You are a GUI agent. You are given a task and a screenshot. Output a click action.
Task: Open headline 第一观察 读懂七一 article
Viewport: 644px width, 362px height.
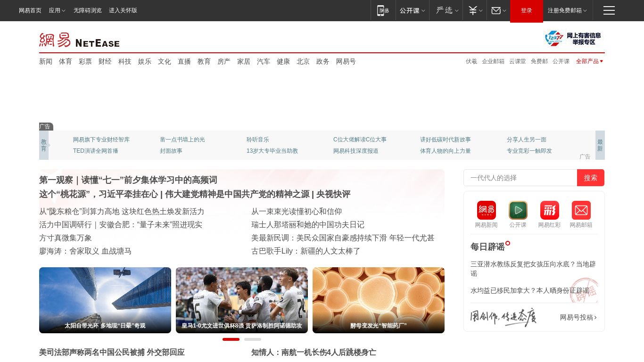[x=128, y=180]
